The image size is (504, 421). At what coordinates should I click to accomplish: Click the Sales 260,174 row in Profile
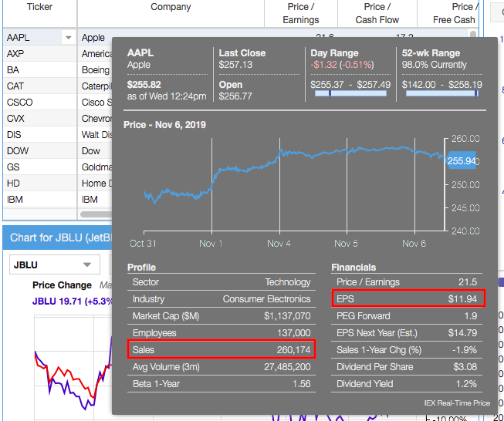222,349
